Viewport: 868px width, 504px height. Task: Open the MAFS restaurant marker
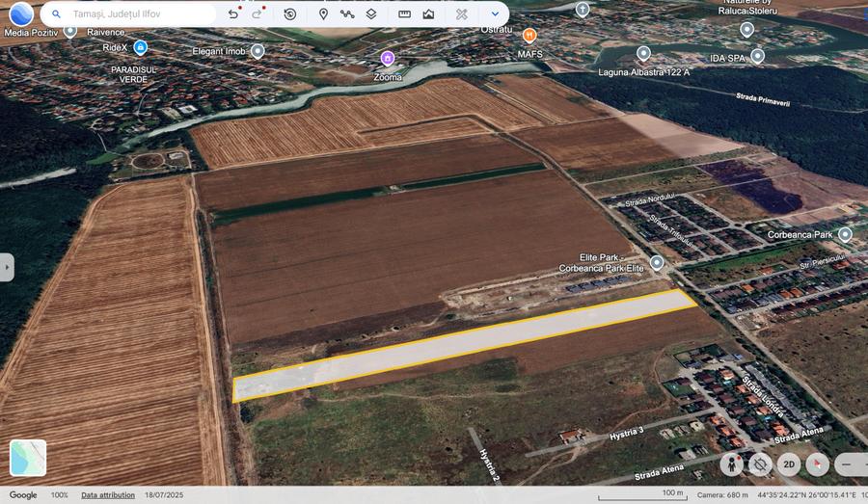pos(529,36)
